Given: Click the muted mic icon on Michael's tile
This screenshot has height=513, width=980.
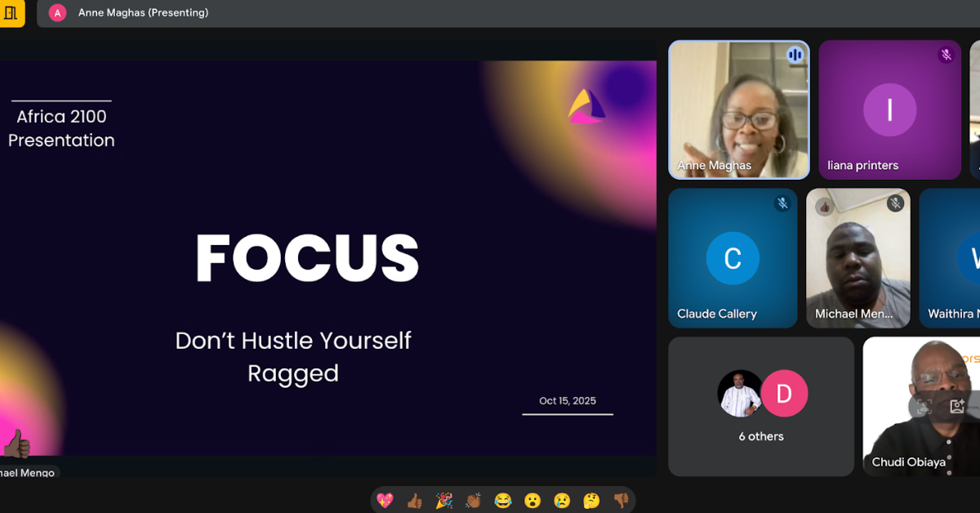Looking at the screenshot, I should (895, 203).
